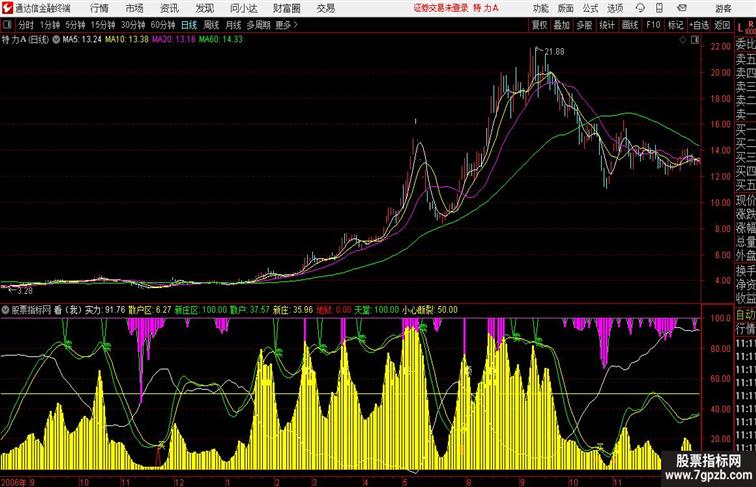Open the 公式 menu
The height and width of the screenshot is (487, 756).
coord(590,8)
